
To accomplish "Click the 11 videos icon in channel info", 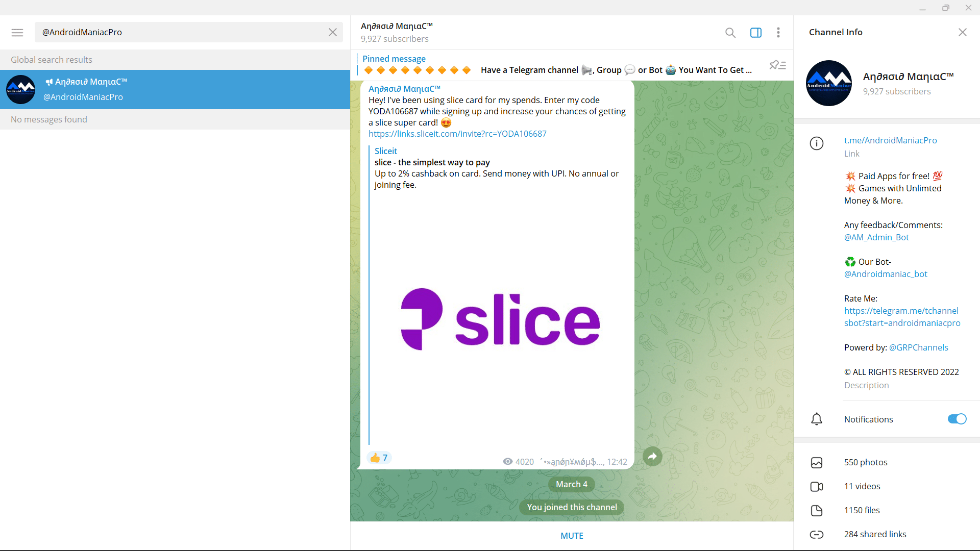I will 817,486.
